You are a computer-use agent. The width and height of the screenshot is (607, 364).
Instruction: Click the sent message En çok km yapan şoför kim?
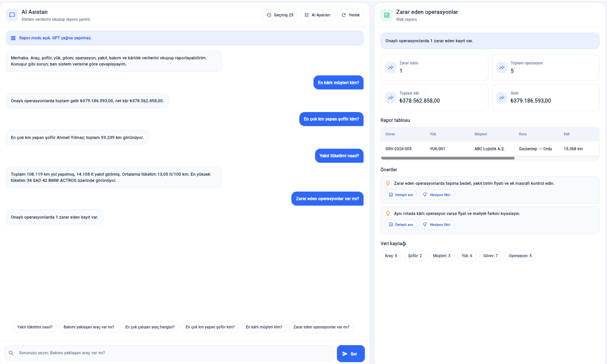point(331,119)
